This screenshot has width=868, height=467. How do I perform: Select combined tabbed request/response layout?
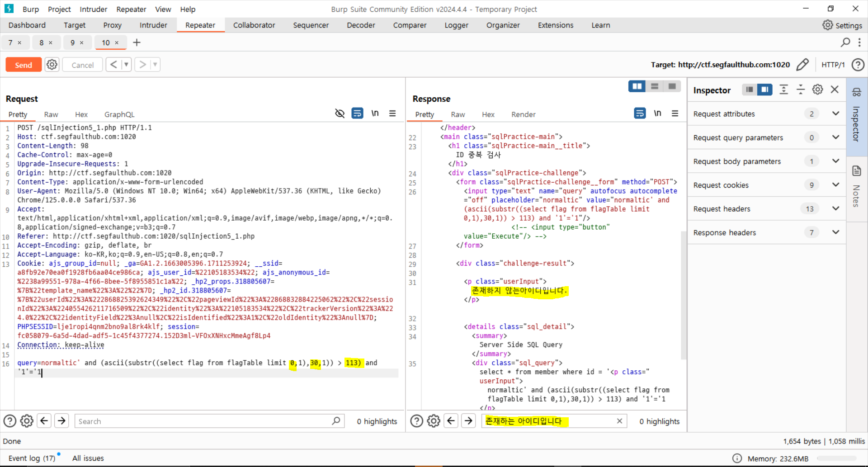click(672, 86)
